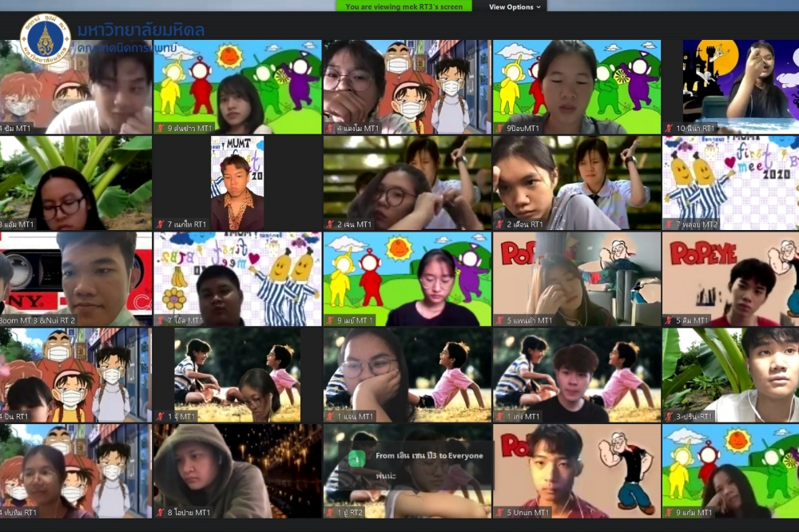This screenshot has height=532, width=799.
Task: Click the green 'You are viewing mek RT3's screen' banner
Action: [x=403, y=6]
